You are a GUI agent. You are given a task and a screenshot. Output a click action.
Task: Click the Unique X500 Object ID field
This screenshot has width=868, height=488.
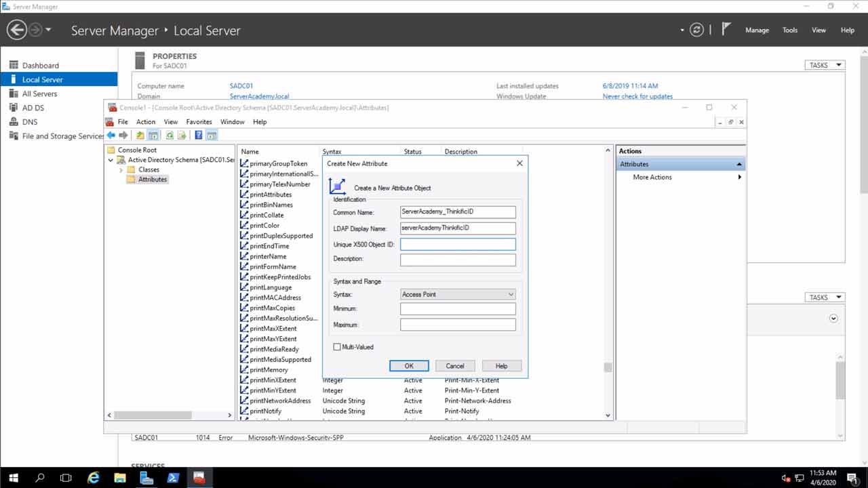click(x=458, y=244)
